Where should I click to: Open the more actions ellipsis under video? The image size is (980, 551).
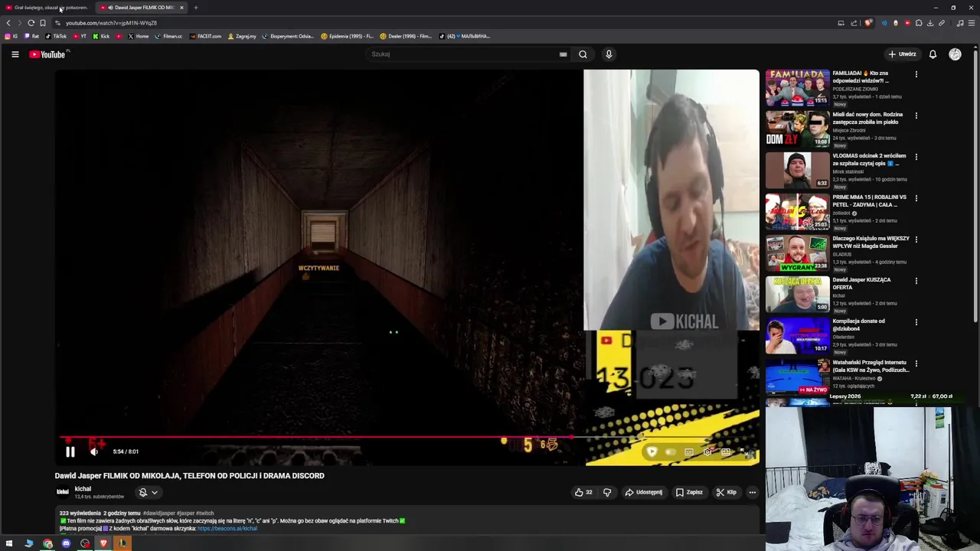click(x=753, y=493)
